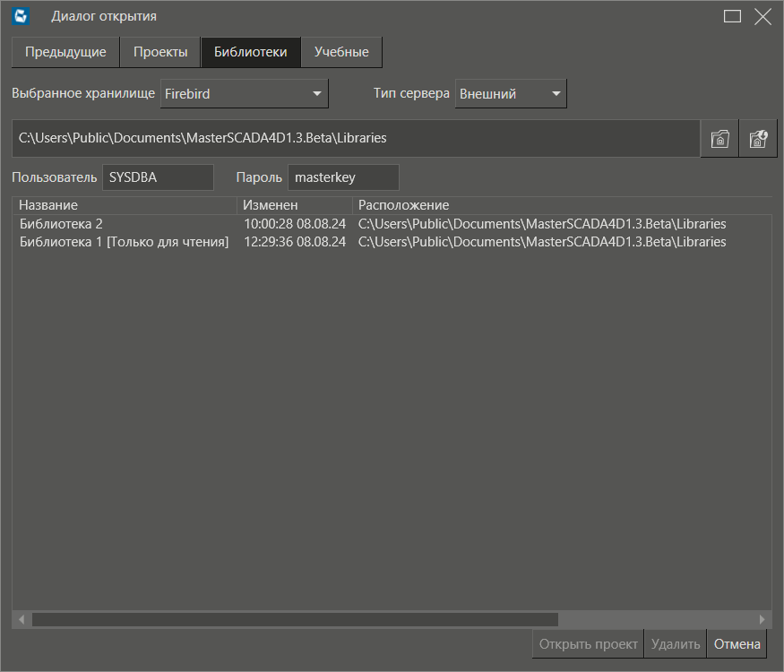Maximize the dialog window
This screenshot has width=784, height=672.
[x=732, y=16]
